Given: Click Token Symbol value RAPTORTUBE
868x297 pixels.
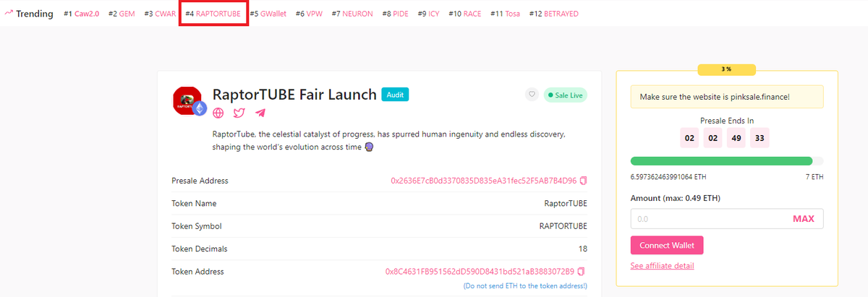Looking at the screenshot, I should pyautogui.click(x=563, y=226).
